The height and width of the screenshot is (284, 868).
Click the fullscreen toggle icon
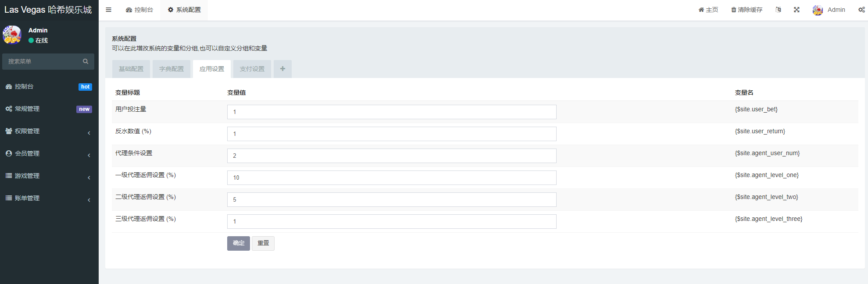[x=797, y=10]
